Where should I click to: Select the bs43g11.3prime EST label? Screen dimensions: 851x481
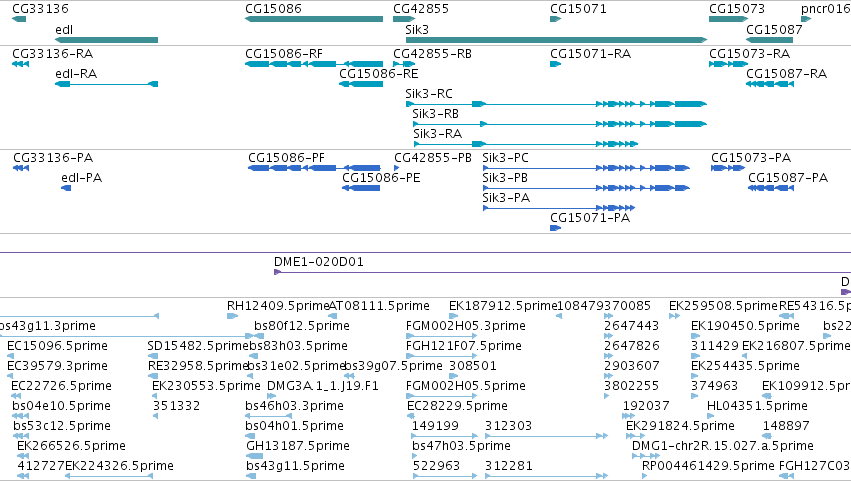pyautogui.click(x=48, y=326)
